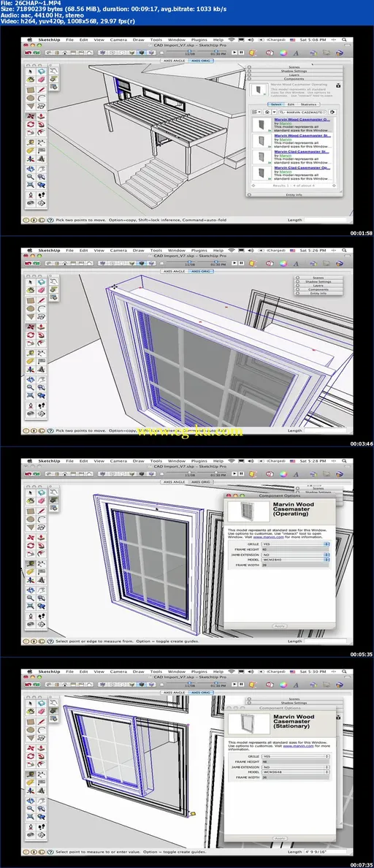The width and height of the screenshot is (374, 868).
Task: Click the Zoom Extents tool in 00:05:35 frame
Action: click(31, 605)
